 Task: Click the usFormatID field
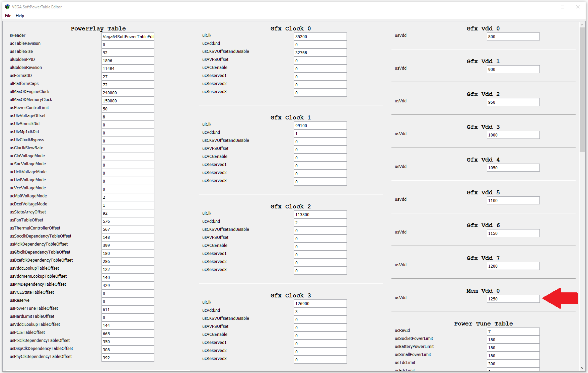point(128,77)
